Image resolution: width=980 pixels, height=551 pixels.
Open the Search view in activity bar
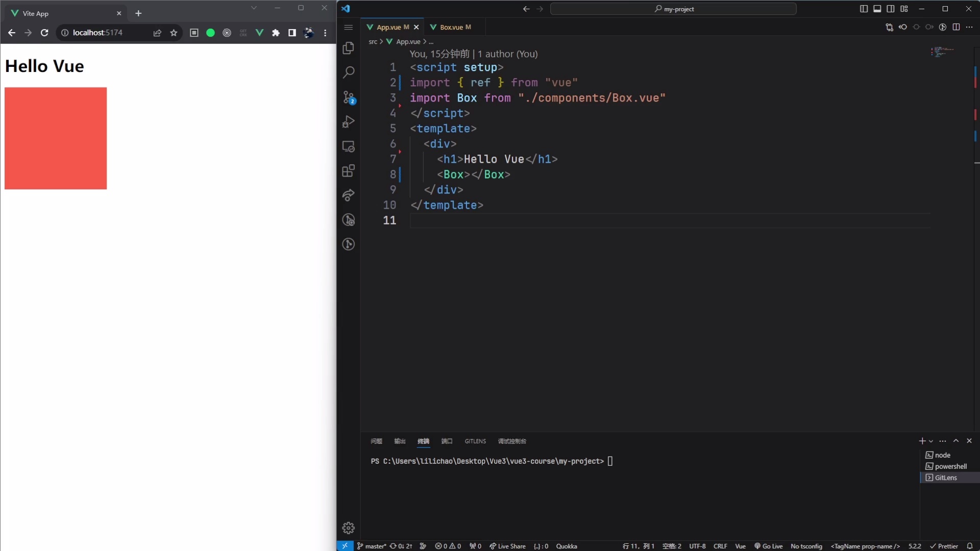click(349, 72)
